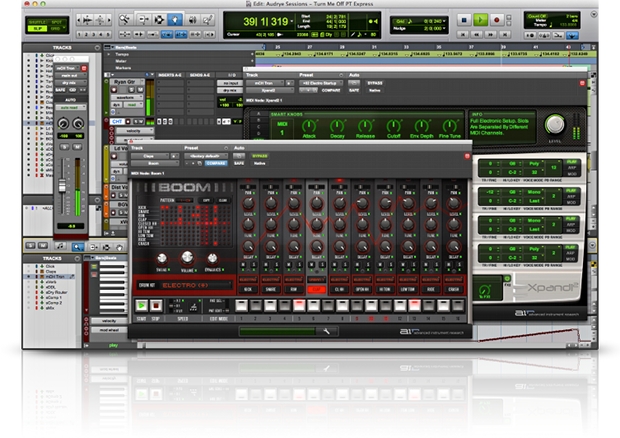Click the Compare button in the Boom window

216,163
